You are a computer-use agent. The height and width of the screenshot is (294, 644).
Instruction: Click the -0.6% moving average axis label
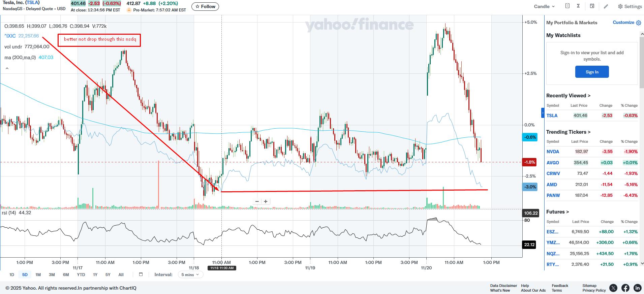point(530,137)
